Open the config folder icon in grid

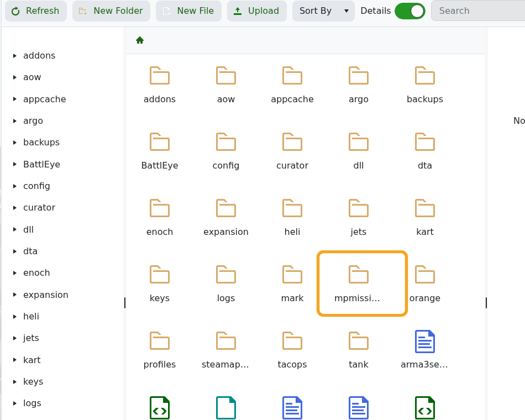(226, 141)
